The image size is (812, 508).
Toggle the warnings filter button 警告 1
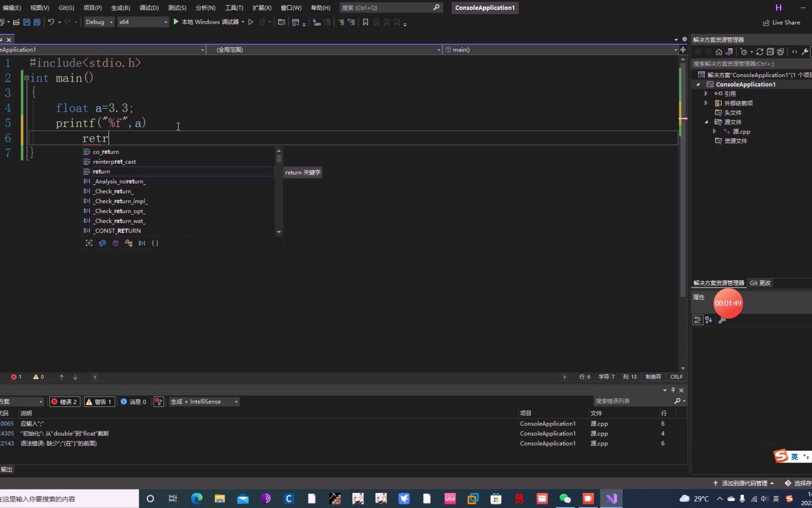pyautogui.click(x=99, y=401)
